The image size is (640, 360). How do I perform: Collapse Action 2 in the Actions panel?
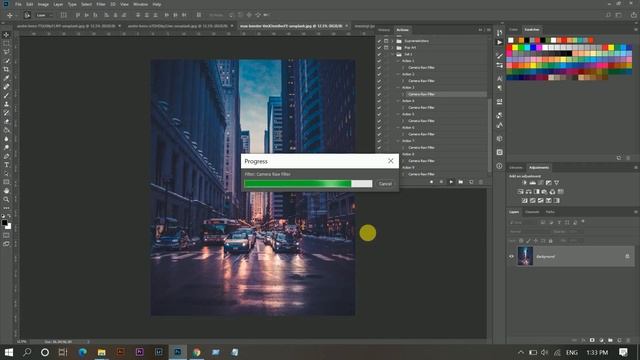[398, 74]
